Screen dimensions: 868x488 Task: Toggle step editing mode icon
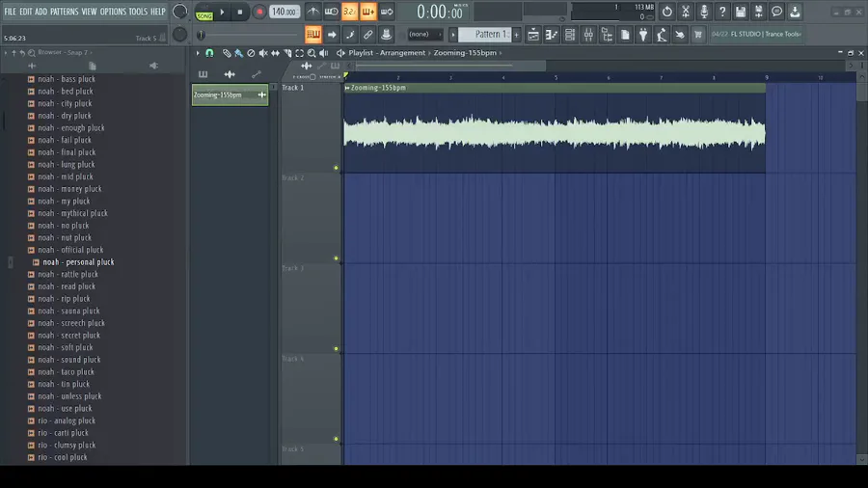pyautogui.click(x=350, y=35)
